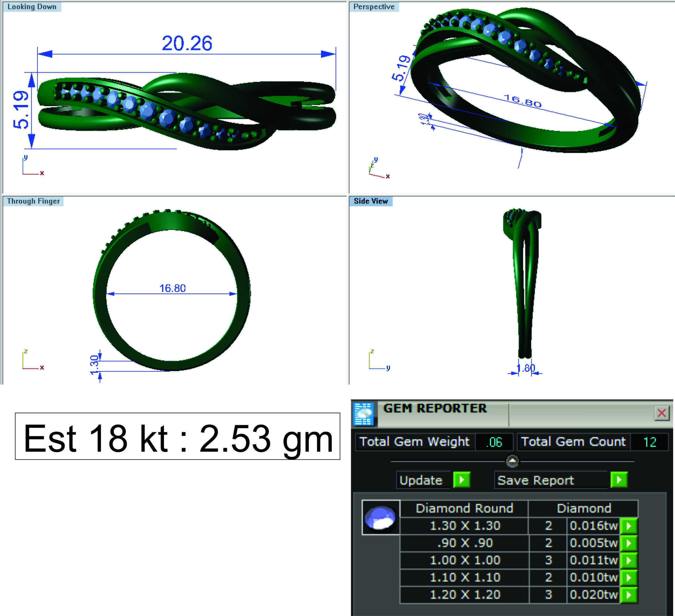Select the 'Through Finger' viewport label
Viewport: 675px width, 616px height.
(x=34, y=201)
